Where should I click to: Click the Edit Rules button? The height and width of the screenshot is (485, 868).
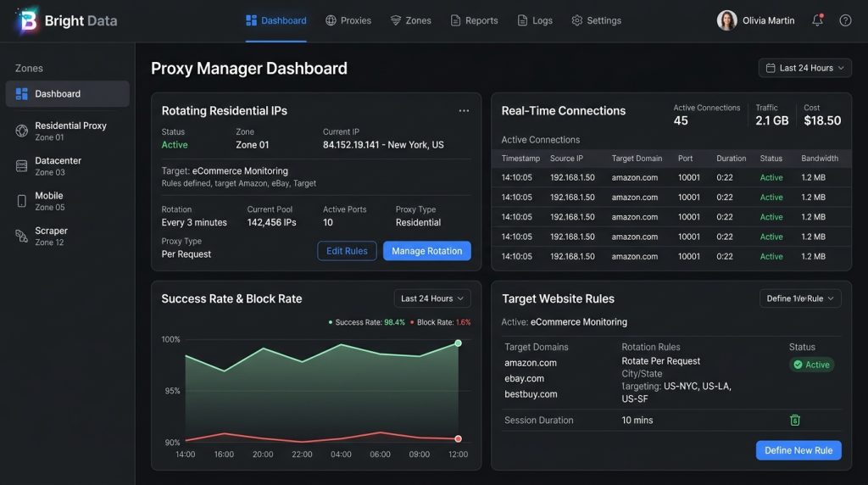[x=347, y=251]
